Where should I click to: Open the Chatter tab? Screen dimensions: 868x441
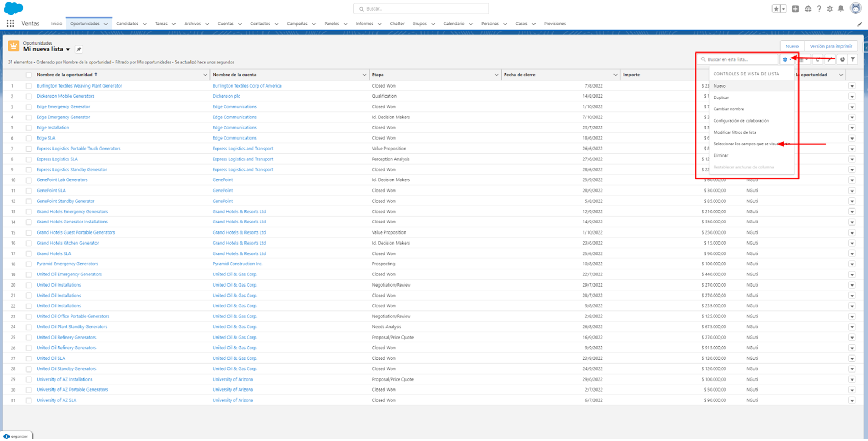pyautogui.click(x=397, y=24)
